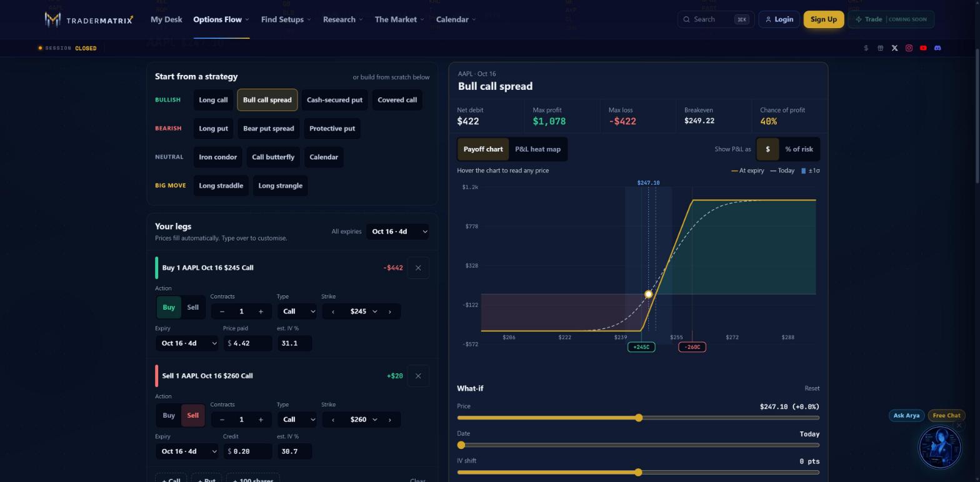Switch to the P&L heat map tab

(537, 149)
